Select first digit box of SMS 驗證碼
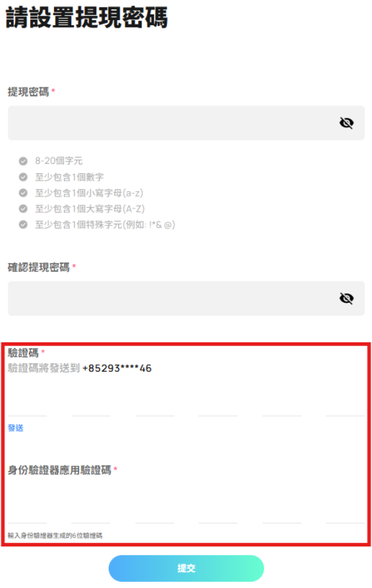 pyautogui.click(x=27, y=404)
